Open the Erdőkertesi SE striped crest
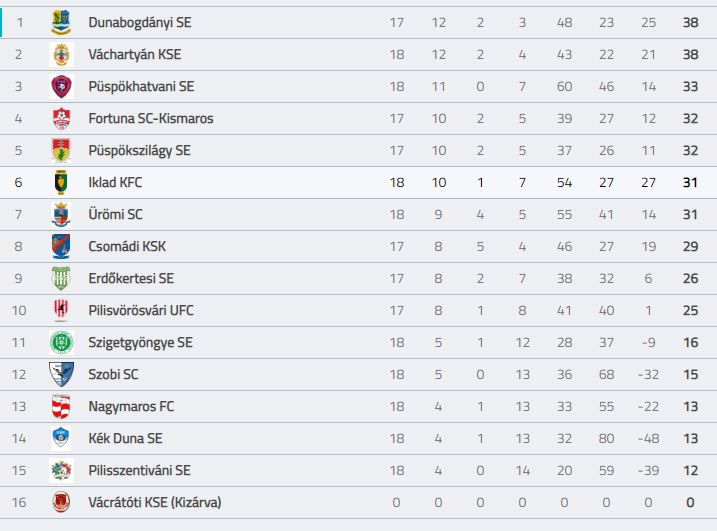Image resolution: width=717 pixels, height=531 pixels. pyautogui.click(x=61, y=279)
